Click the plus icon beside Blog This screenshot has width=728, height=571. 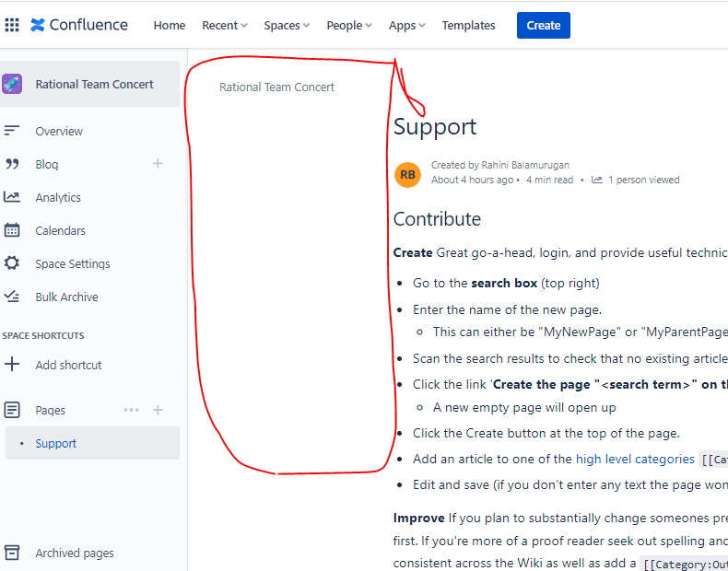click(158, 163)
